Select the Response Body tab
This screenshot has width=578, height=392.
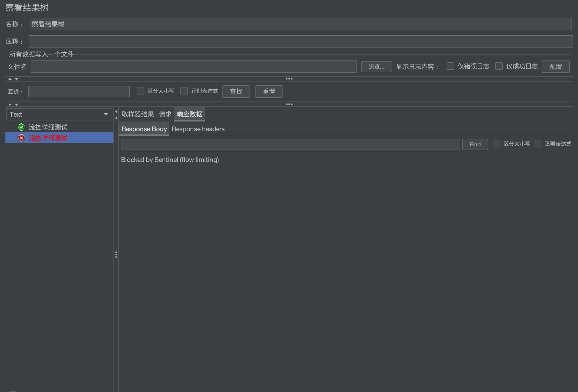click(144, 129)
